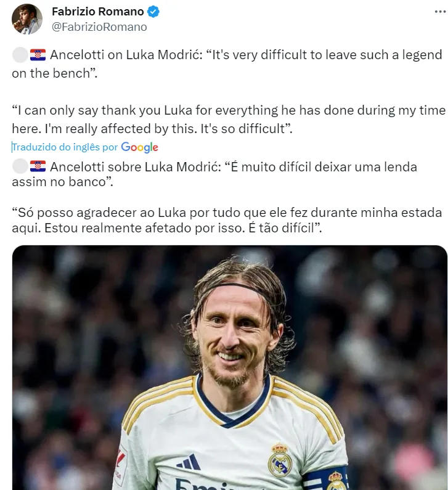Click the Fabrizio Romano display name
Viewport: 448px width, 490px height.
(98, 12)
